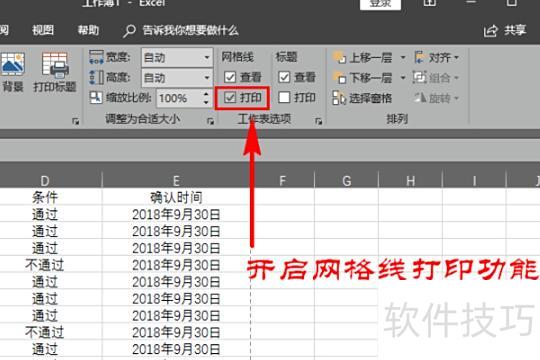Click the Scale (缩放比例) icon
Image resolution: width=540 pixels, height=360 pixels.
click(x=96, y=98)
